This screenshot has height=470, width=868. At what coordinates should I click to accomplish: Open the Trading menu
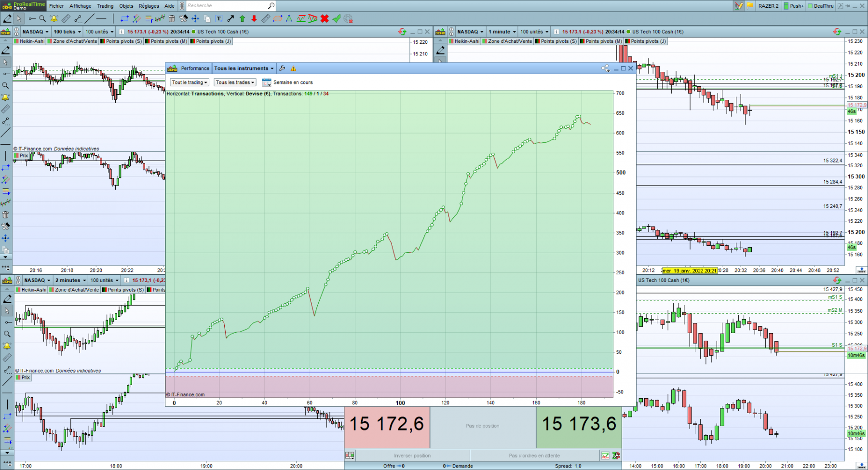pyautogui.click(x=105, y=6)
